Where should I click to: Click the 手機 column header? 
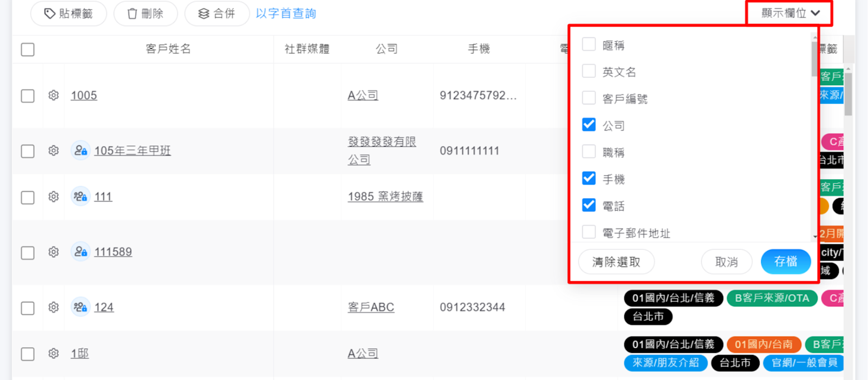pyautogui.click(x=478, y=49)
